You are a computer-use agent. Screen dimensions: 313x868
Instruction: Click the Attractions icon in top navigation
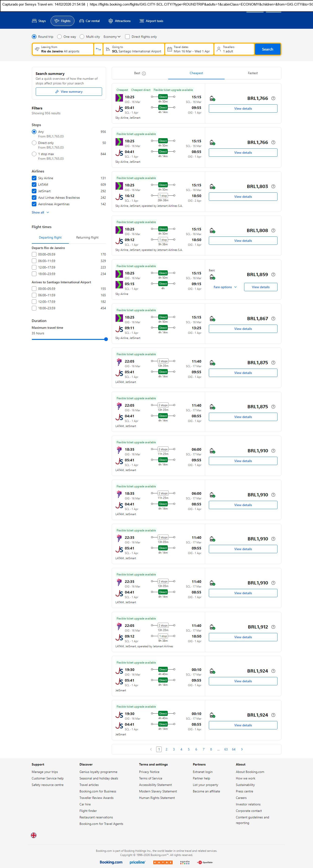point(111,21)
